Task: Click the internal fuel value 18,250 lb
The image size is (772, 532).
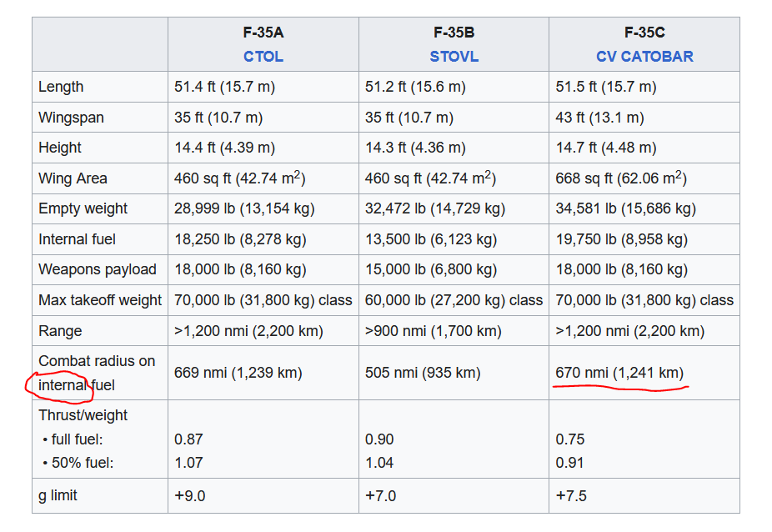Action: [240, 239]
